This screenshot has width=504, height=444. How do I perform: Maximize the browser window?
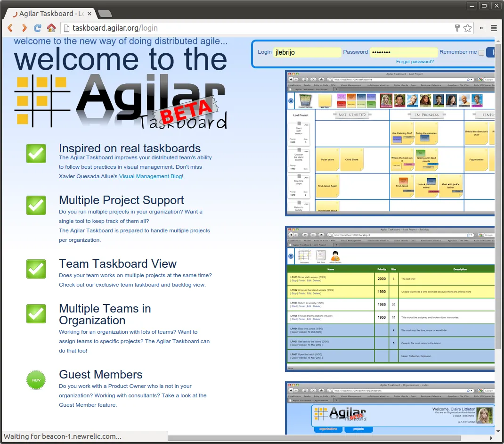point(484,6)
